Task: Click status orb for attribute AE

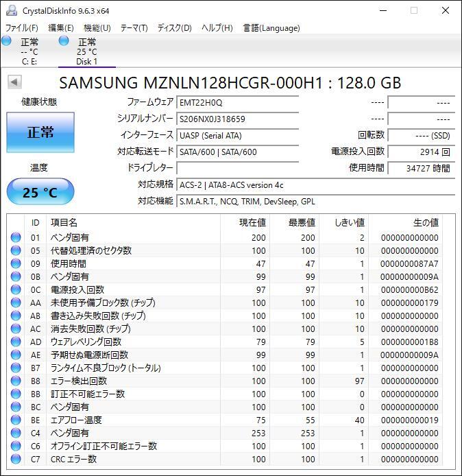Action: [16, 355]
